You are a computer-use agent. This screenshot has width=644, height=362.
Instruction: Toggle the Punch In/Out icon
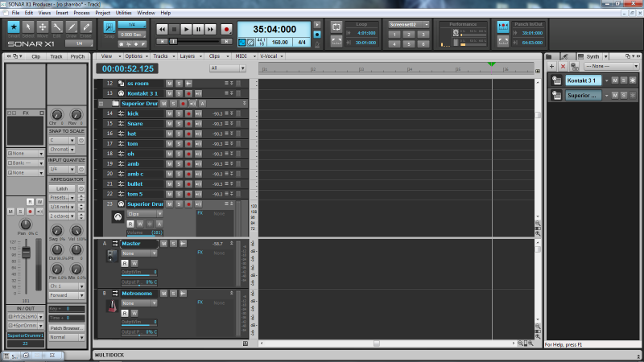503,27
